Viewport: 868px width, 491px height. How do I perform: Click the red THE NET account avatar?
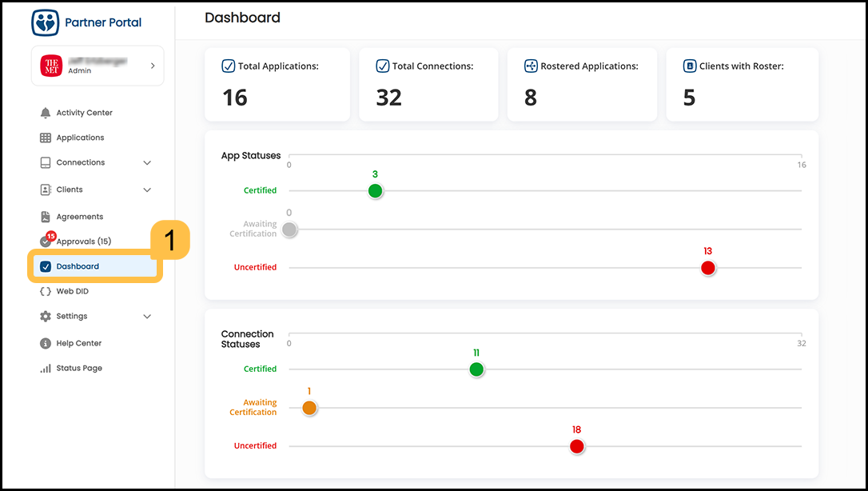point(51,66)
